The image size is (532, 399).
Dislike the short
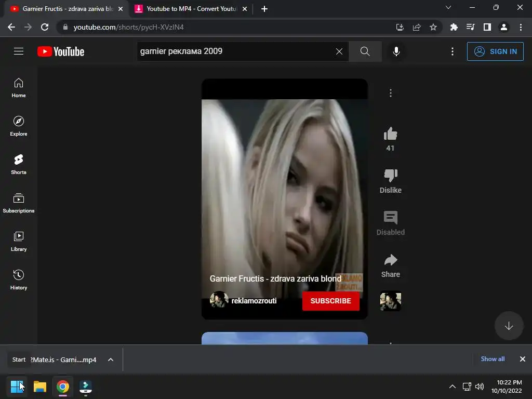391,176
